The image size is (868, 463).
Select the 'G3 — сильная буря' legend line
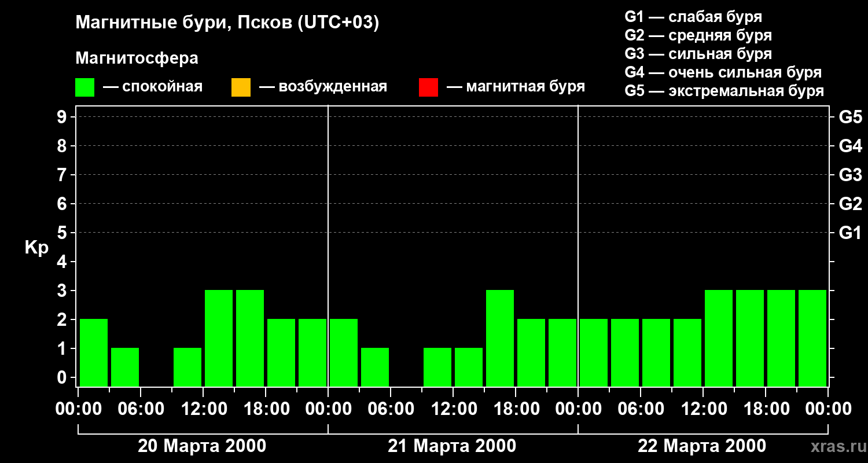[698, 54]
